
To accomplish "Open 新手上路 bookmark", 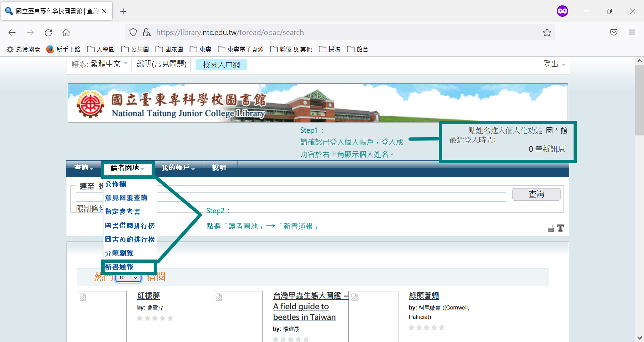I will (x=63, y=49).
